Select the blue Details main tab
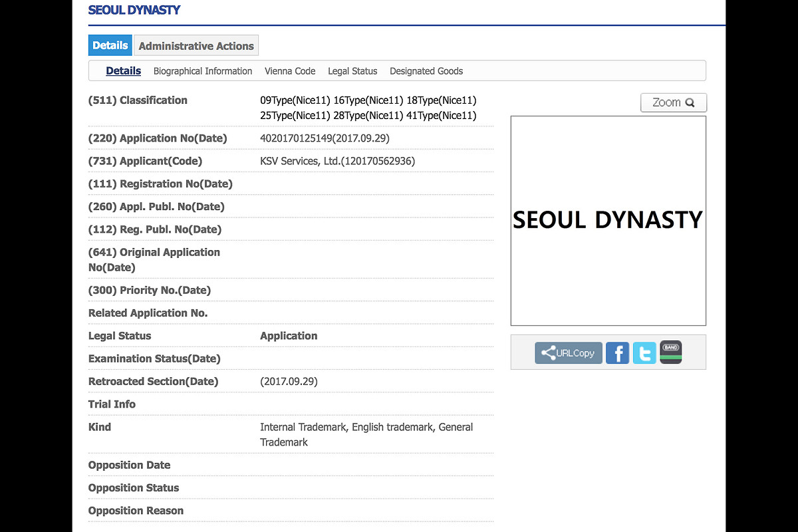Image resolution: width=798 pixels, height=532 pixels. click(110, 45)
